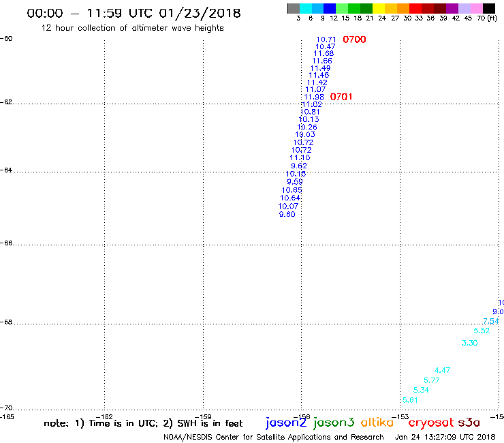Click the 9.60 data point
This screenshot has height=443, width=504.
[287, 214]
